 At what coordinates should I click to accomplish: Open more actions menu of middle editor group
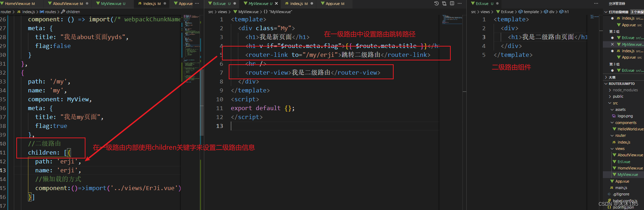click(x=460, y=4)
